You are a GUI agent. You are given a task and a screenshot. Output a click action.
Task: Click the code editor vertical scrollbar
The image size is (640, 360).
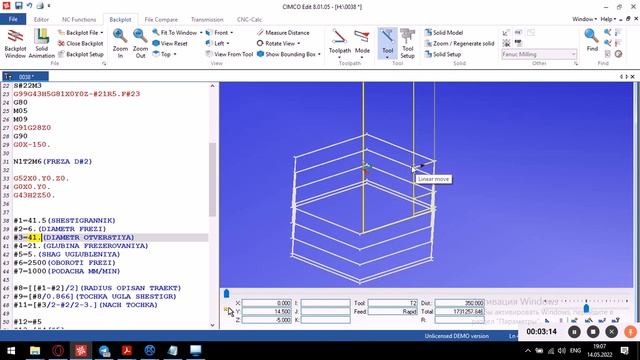click(212, 180)
